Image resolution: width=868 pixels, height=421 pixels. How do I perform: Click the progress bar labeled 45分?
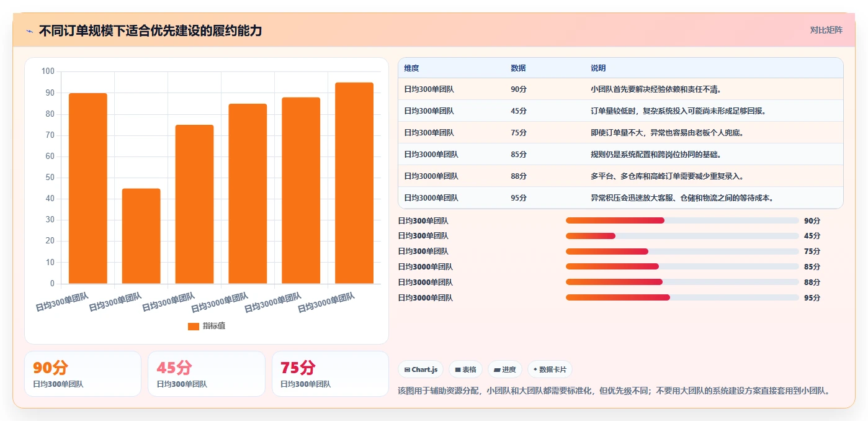coord(682,236)
